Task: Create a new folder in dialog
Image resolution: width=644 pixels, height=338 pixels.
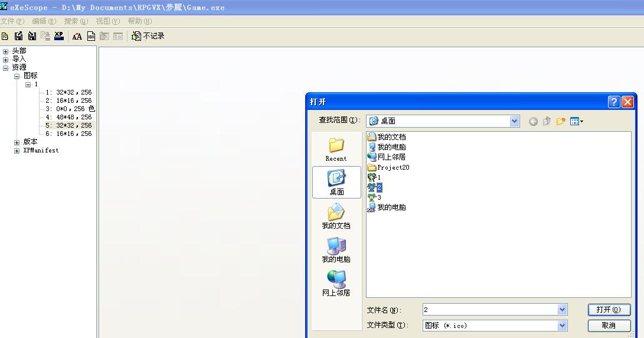Action: [x=561, y=121]
